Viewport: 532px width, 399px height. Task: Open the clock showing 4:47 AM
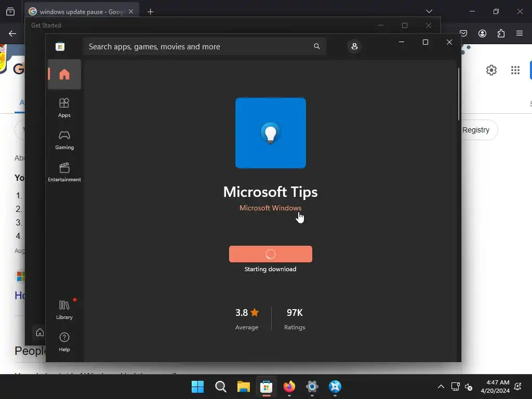[x=495, y=387]
